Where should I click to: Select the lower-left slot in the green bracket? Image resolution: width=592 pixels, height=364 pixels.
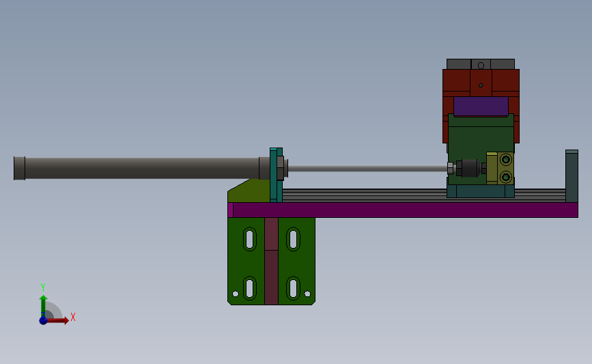click(249, 288)
